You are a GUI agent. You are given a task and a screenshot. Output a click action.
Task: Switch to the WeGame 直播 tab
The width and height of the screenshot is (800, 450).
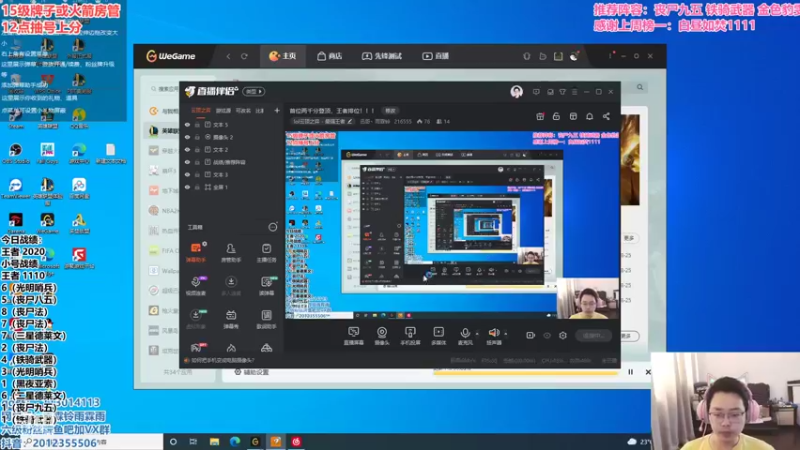(435, 56)
